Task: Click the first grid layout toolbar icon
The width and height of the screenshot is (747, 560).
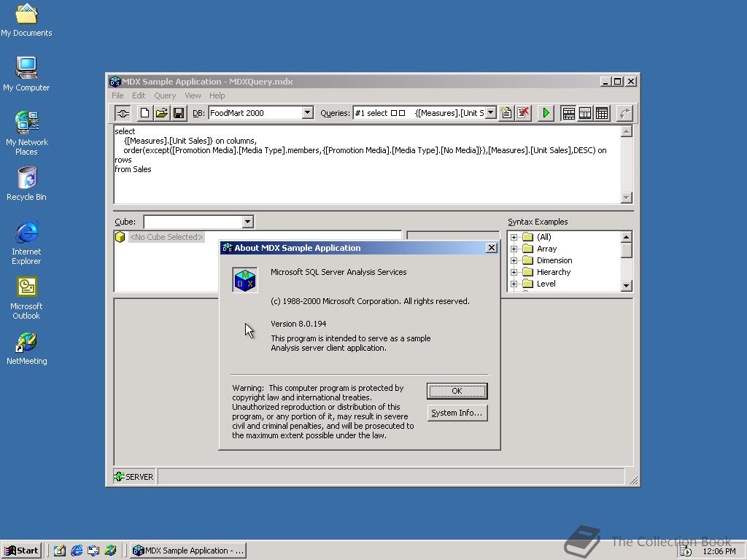Action: coord(568,113)
